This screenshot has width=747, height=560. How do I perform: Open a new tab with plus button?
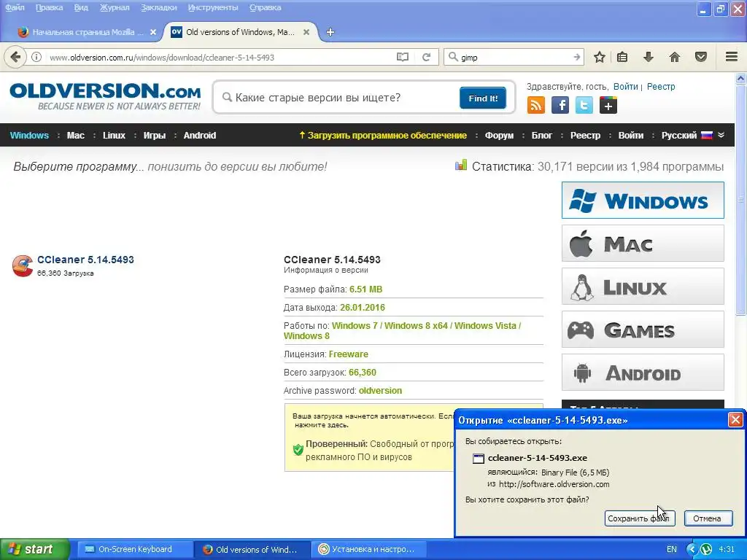(330, 32)
